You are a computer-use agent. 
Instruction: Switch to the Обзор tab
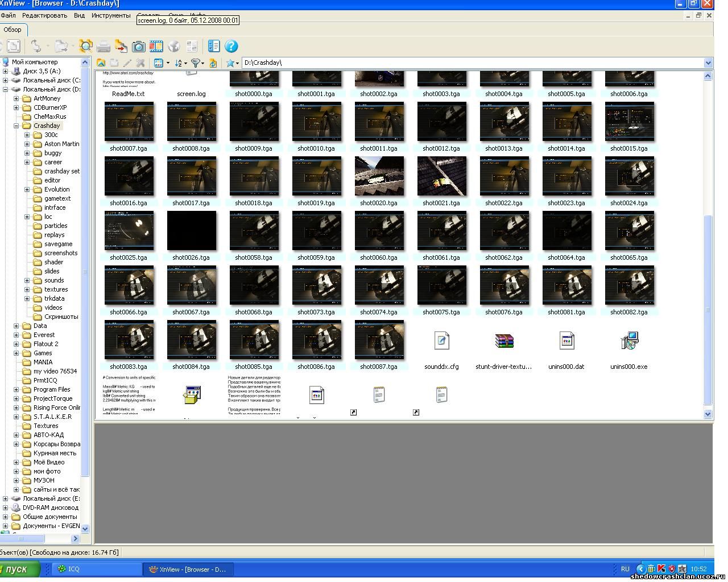click(x=13, y=30)
